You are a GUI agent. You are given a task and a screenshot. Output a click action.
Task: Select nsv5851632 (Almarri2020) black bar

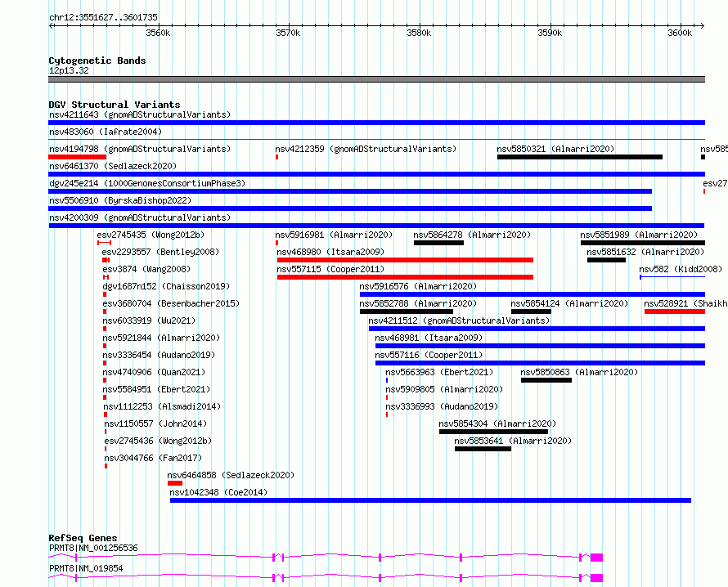click(606, 260)
